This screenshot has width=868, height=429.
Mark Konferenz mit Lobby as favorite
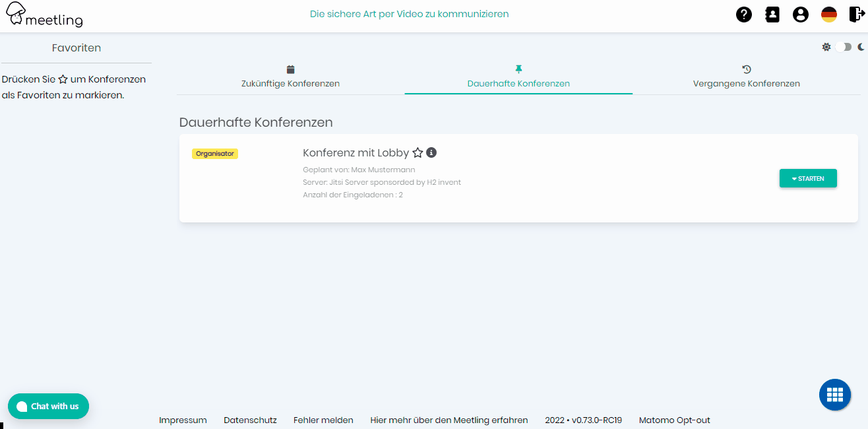tap(418, 152)
